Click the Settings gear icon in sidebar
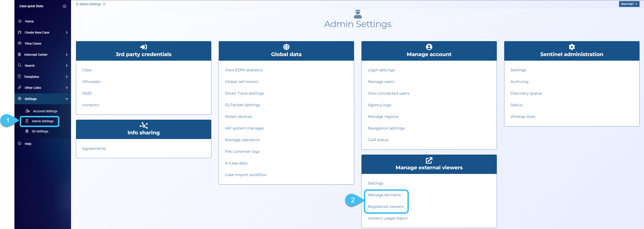 pyautogui.click(x=20, y=99)
